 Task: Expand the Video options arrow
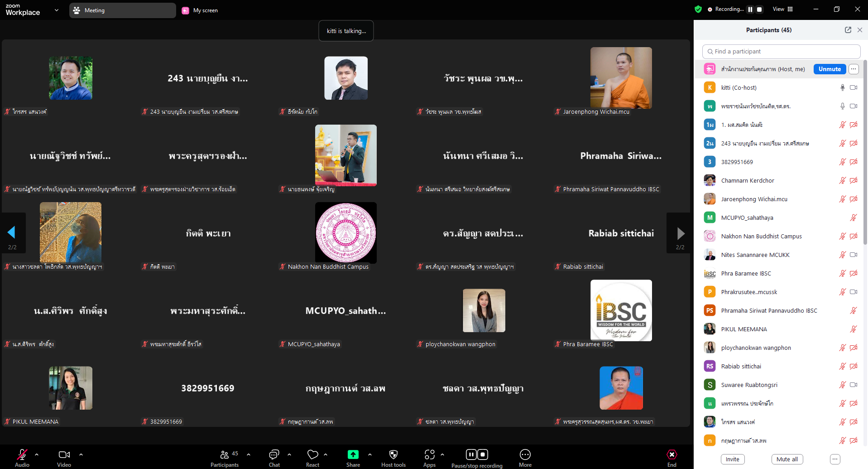(x=81, y=454)
